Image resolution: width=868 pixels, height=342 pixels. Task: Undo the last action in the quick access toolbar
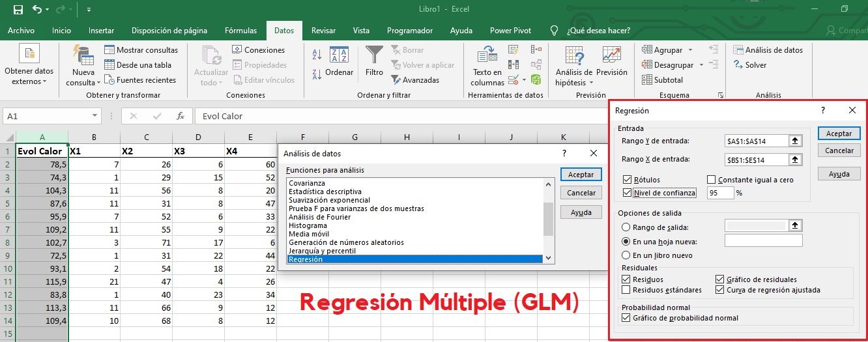[37, 10]
